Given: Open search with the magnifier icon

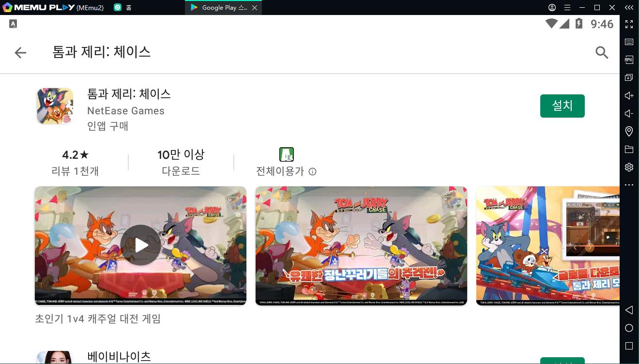Looking at the screenshot, I should click(x=602, y=52).
